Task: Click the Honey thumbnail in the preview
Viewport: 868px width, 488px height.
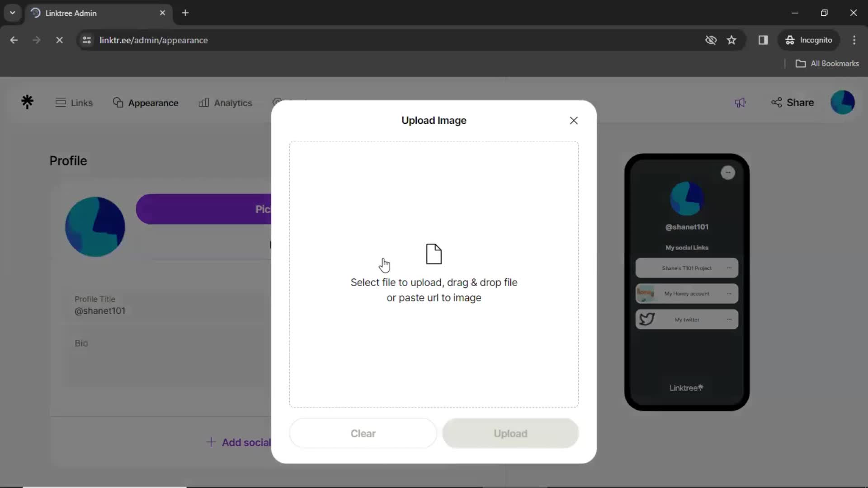Action: point(645,294)
